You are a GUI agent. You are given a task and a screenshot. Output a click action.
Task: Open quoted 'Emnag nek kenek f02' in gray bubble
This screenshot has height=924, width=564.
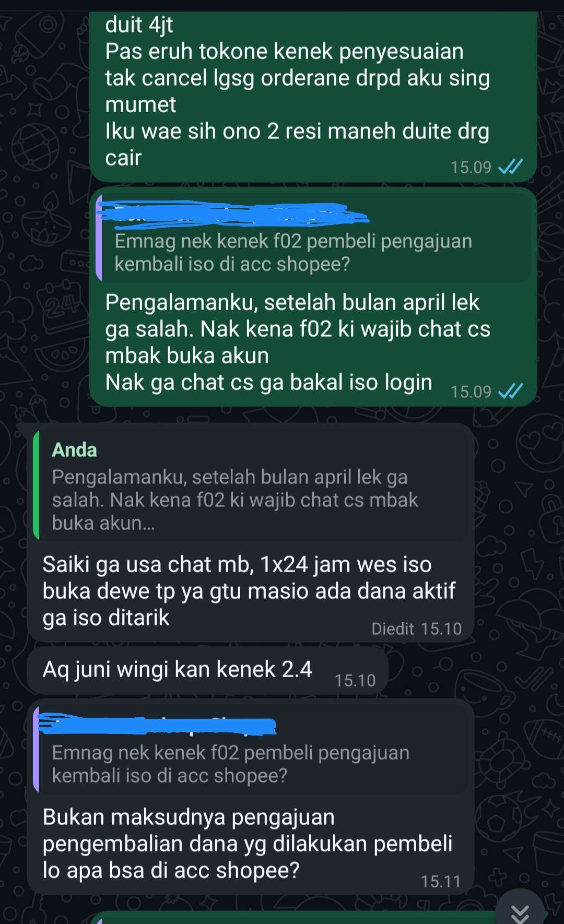click(x=251, y=749)
